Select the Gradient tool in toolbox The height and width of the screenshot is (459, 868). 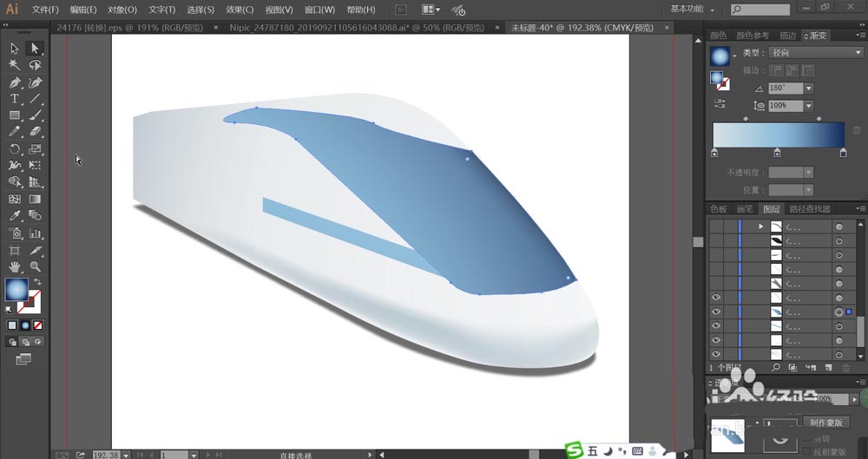coord(35,200)
